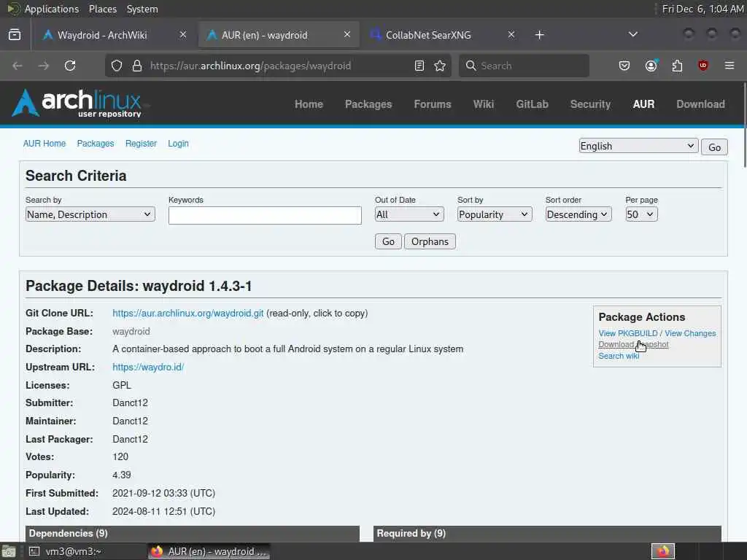Open the Applications menu
The height and width of the screenshot is (560, 747).
pyautogui.click(x=52, y=9)
